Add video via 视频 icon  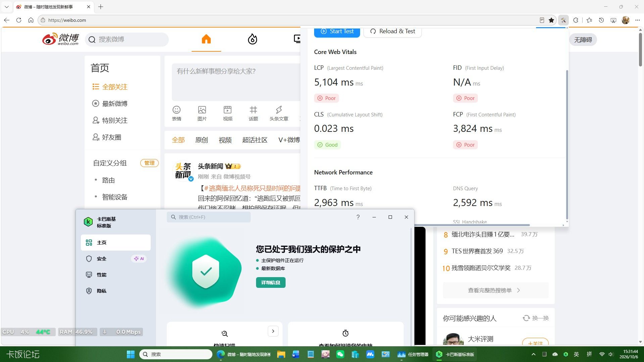(228, 110)
